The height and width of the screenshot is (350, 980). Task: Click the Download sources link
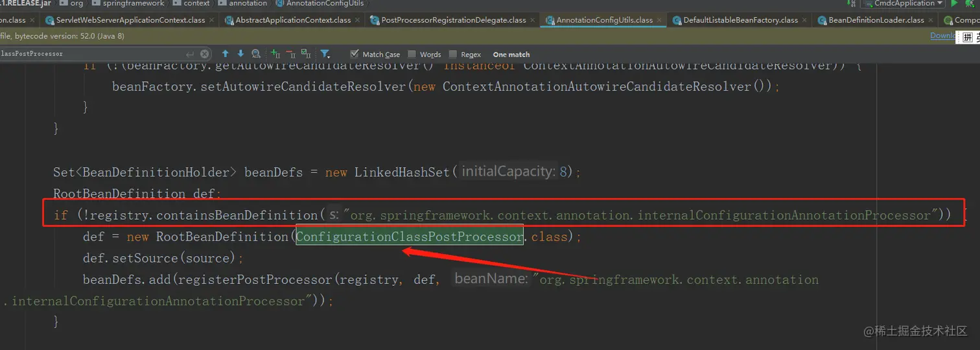tap(942, 36)
